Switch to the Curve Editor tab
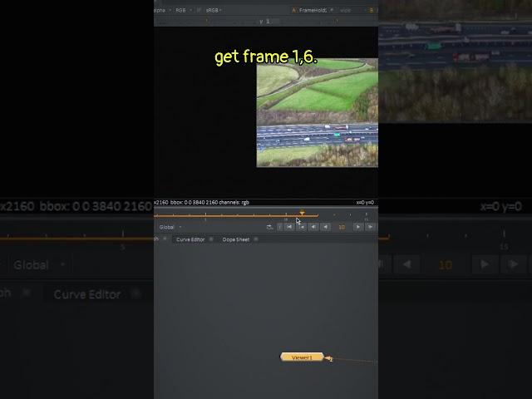 pyautogui.click(x=190, y=239)
